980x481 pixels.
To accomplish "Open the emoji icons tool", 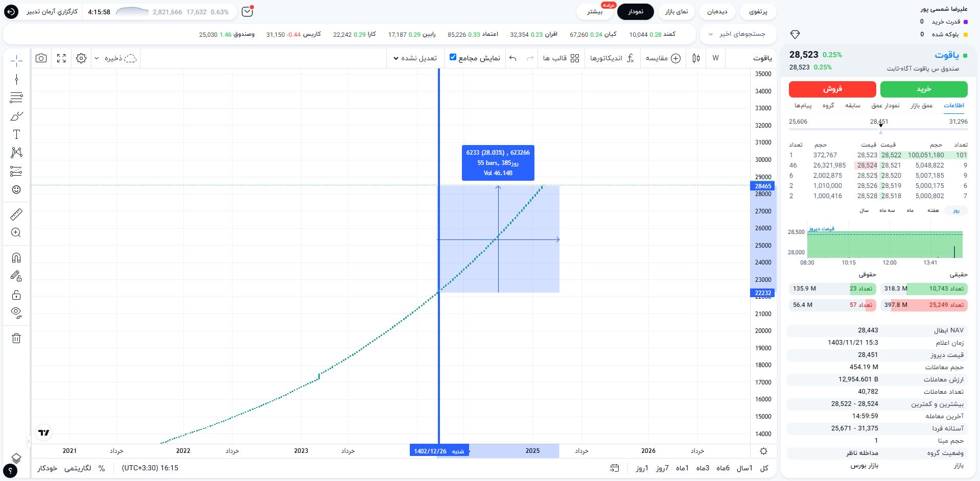I will click(x=16, y=189).
